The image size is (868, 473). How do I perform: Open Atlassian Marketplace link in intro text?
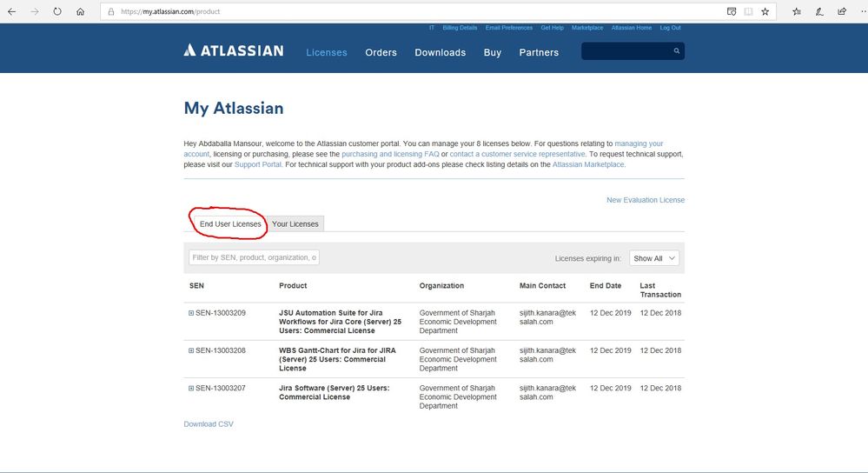[x=588, y=164]
